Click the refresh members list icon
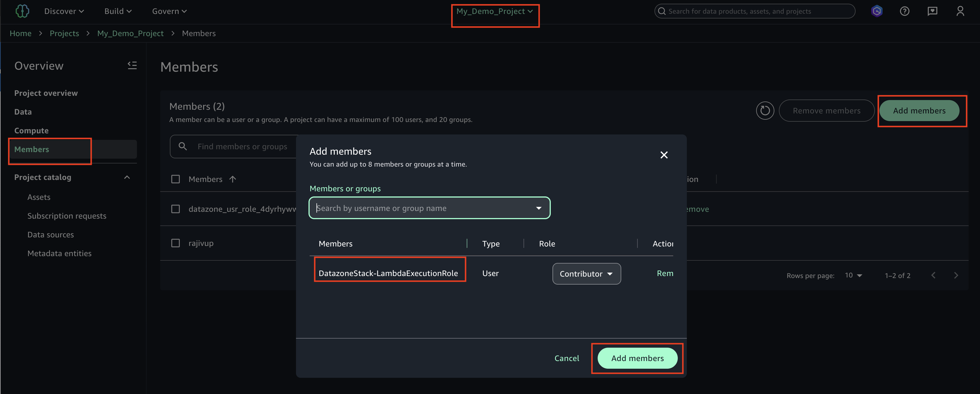The width and height of the screenshot is (980, 394). tap(765, 111)
